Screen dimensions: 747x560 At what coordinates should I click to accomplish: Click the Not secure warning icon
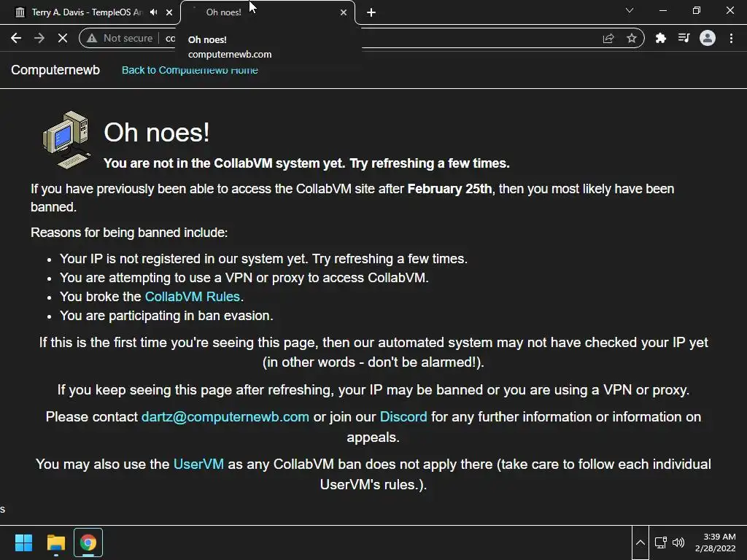91,38
